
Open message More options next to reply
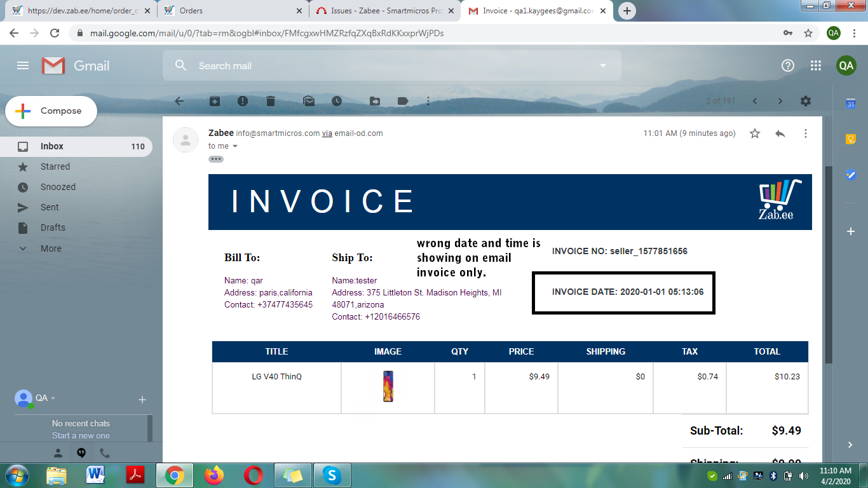pyautogui.click(x=806, y=133)
